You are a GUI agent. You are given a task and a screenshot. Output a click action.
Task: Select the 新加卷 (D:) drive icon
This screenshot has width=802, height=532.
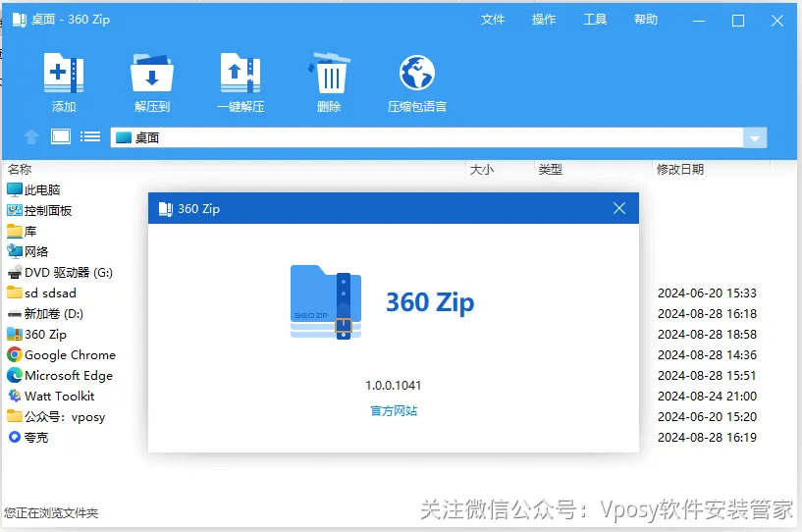pyautogui.click(x=15, y=313)
